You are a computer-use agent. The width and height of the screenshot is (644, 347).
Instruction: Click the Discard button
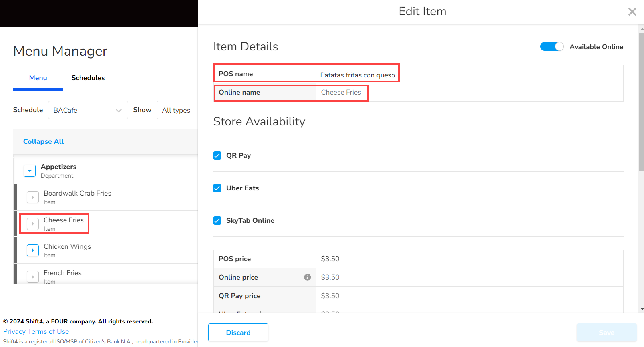click(238, 333)
